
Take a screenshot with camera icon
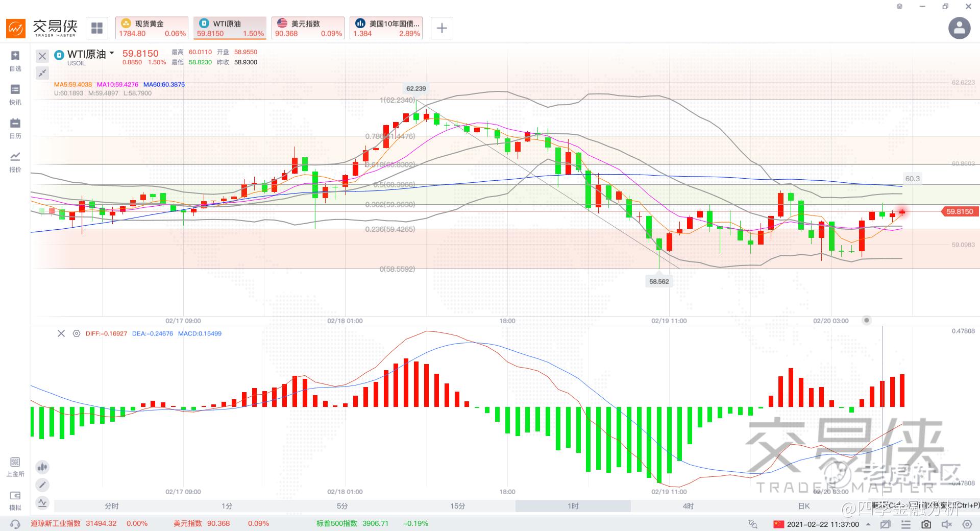point(926,524)
